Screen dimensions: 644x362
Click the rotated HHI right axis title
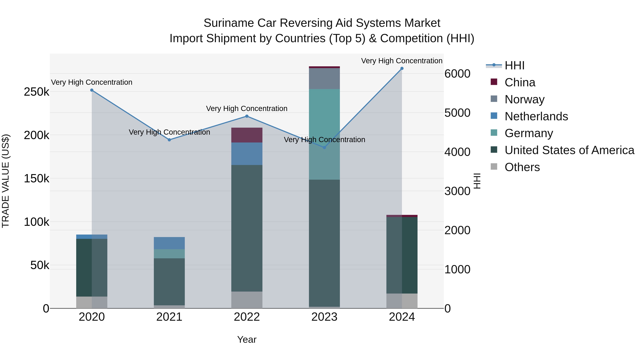pos(477,181)
